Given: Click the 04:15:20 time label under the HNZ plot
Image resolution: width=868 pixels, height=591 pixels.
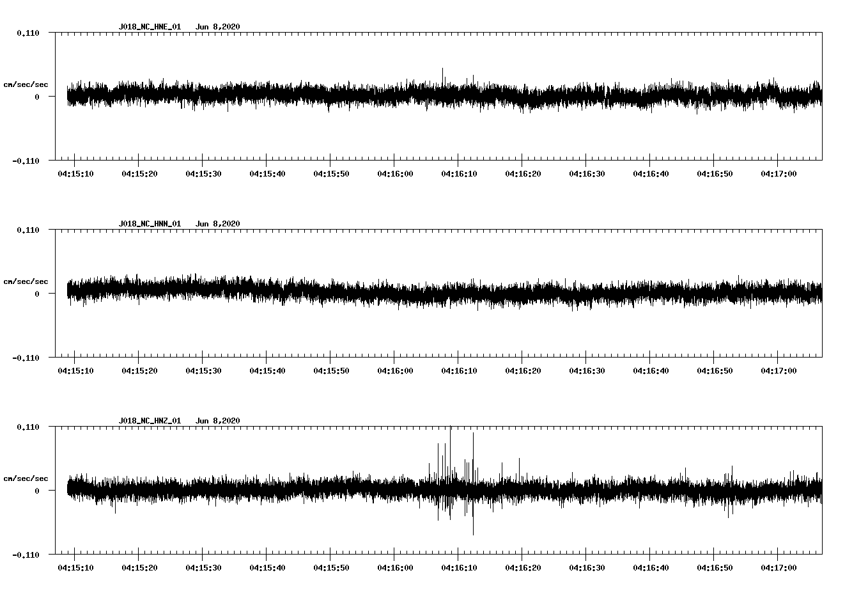Looking at the screenshot, I should 139,568.
